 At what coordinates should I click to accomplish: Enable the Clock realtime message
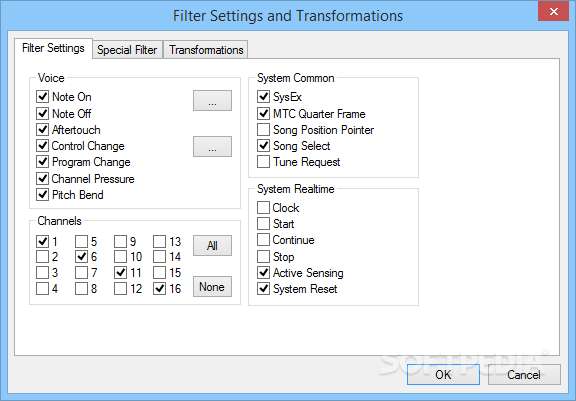click(263, 207)
